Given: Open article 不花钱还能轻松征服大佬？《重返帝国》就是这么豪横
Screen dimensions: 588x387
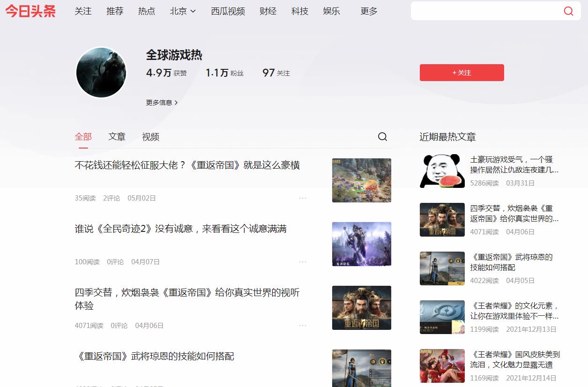Looking at the screenshot, I should pos(187,165).
